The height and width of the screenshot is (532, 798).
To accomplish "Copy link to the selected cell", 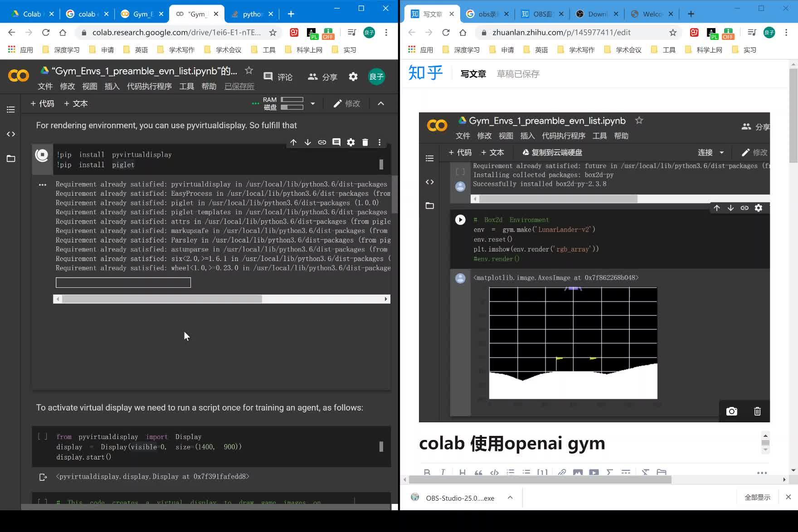I will pyautogui.click(x=322, y=142).
